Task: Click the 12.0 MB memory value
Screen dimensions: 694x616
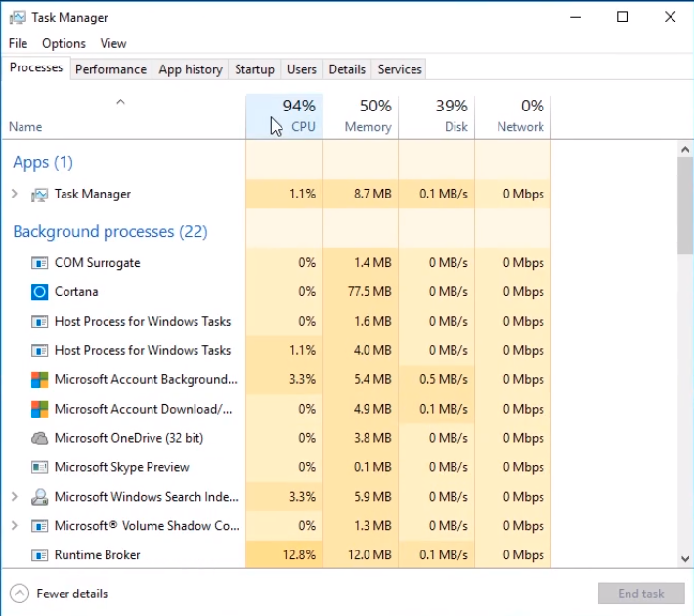Action: tap(369, 554)
